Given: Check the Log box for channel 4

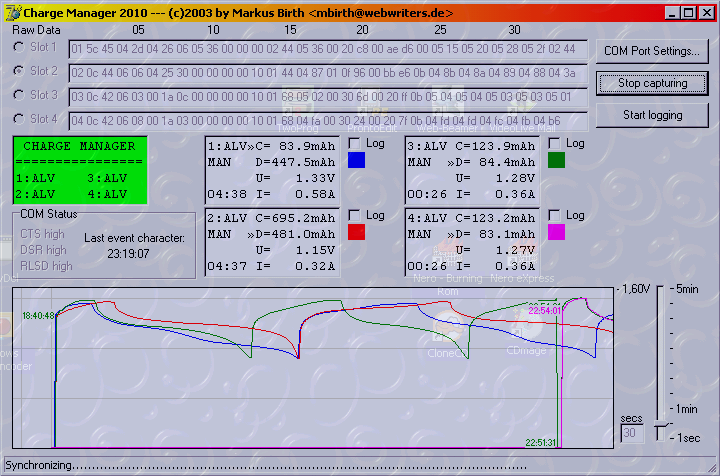Looking at the screenshot, I should (555, 215).
